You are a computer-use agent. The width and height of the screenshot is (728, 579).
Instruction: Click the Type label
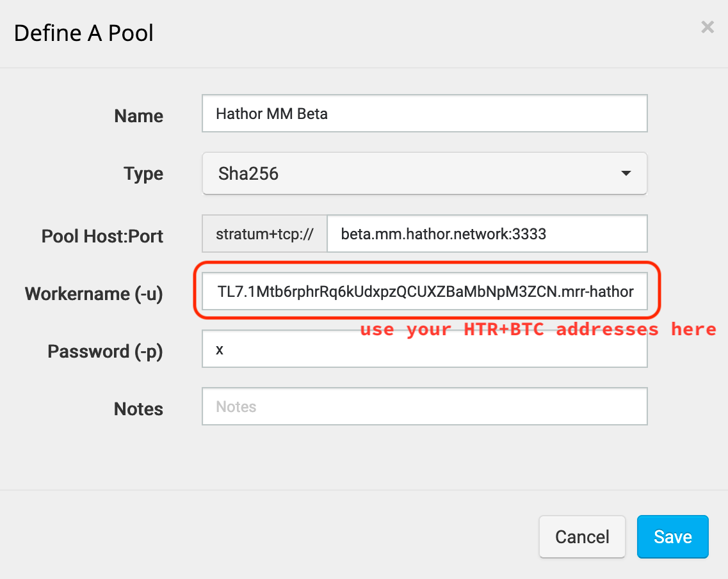[143, 174]
